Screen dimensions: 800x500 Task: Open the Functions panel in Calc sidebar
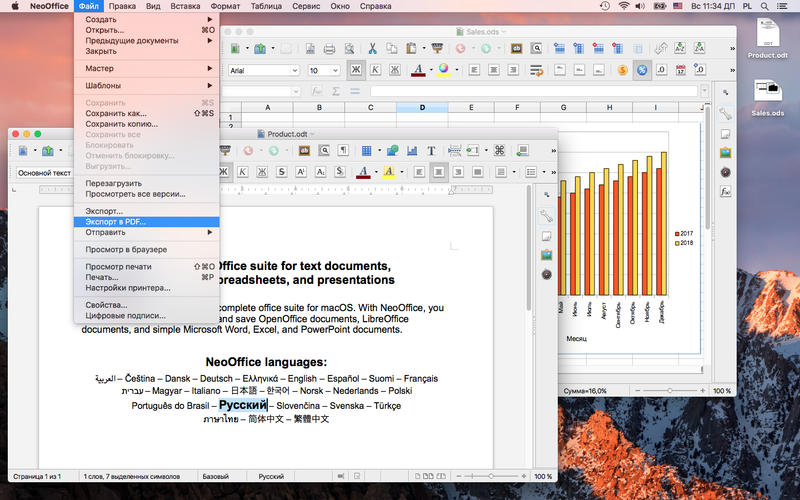click(725, 191)
